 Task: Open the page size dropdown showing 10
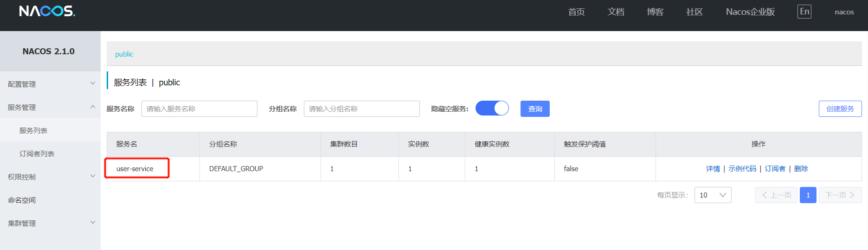point(713,195)
